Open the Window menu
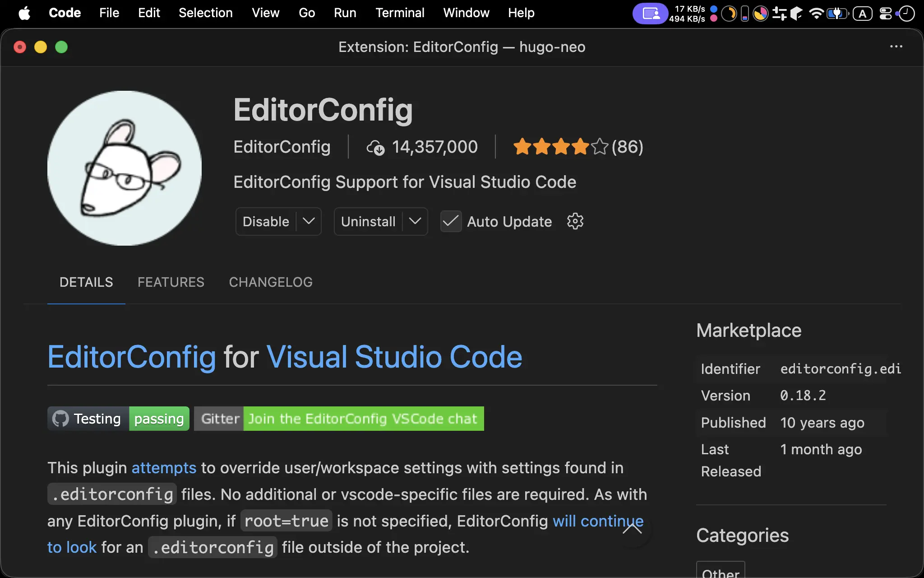The height and width of the screenshot is (578, 924). coord(466,13)
